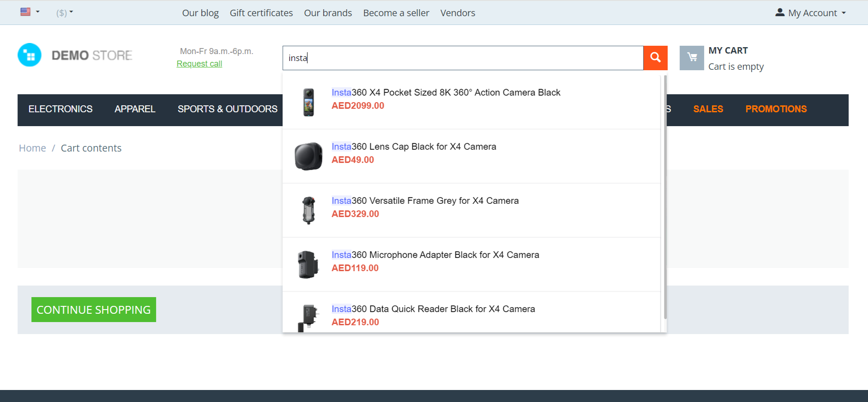Select Insta360 Microphone Adapter thumbnail
Viewport: 868px width, 402px height.
click(x=308, y=264)
